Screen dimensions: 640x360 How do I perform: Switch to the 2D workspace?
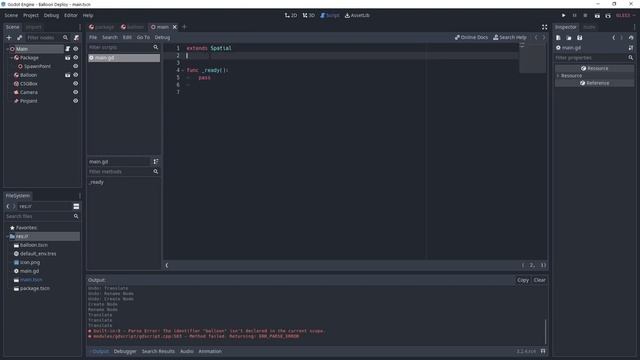pos(291,16)
